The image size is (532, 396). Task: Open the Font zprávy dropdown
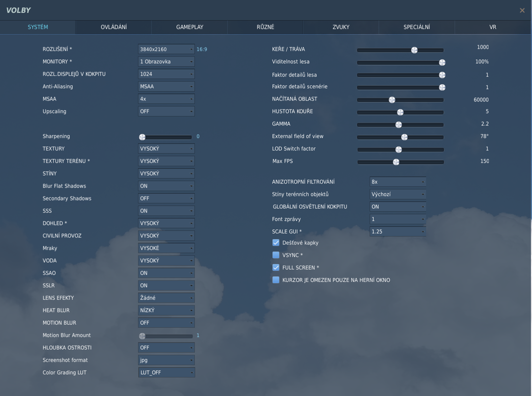click(x=398, y=219)
